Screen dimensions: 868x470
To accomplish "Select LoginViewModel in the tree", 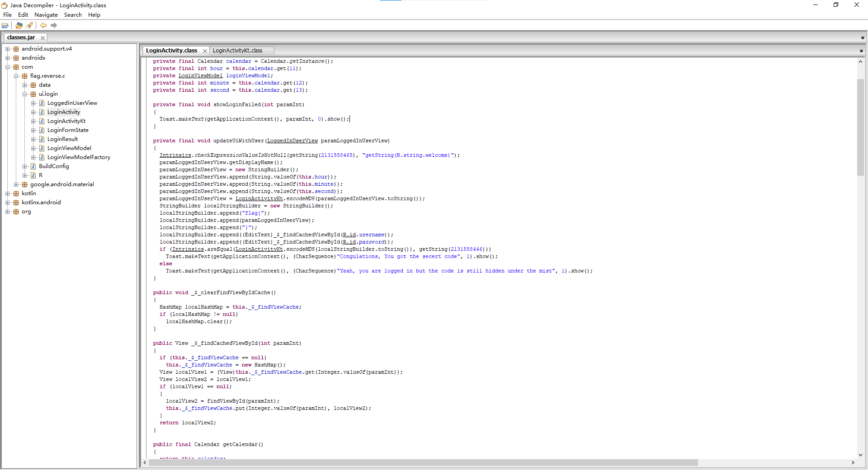I will coord(69,148).
